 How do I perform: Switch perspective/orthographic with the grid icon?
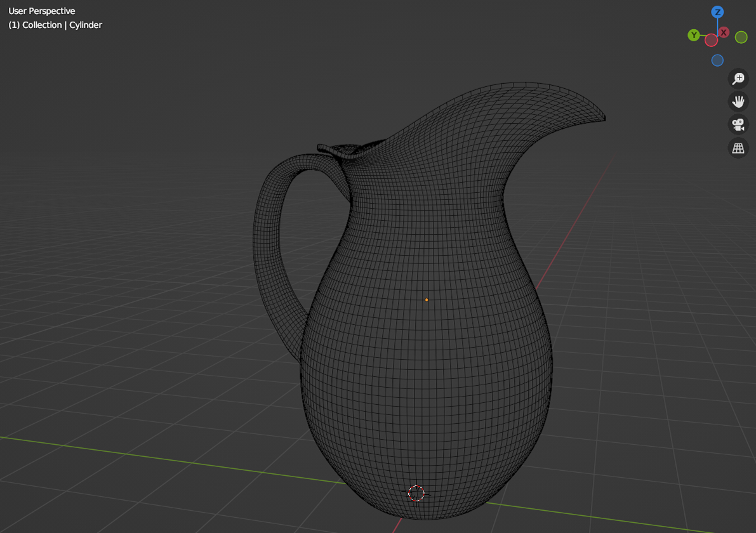pos(738,148)
